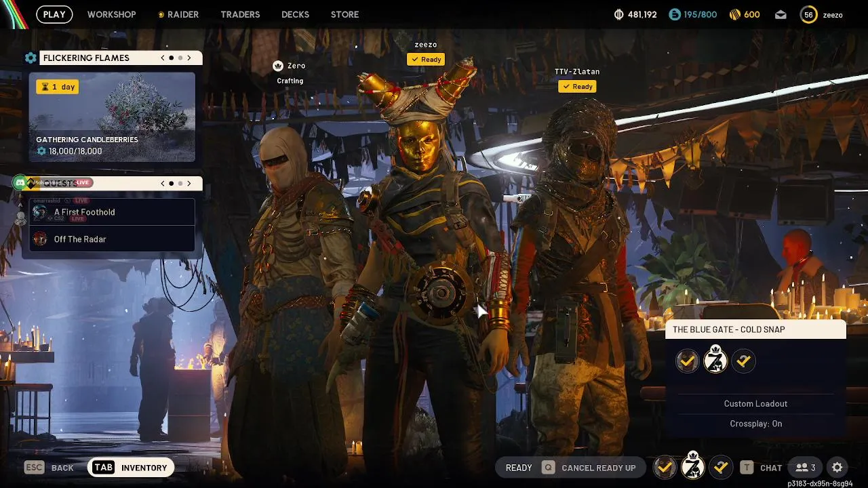Open the settings gear
Screen dimensions: 868x488
point(837,468)
